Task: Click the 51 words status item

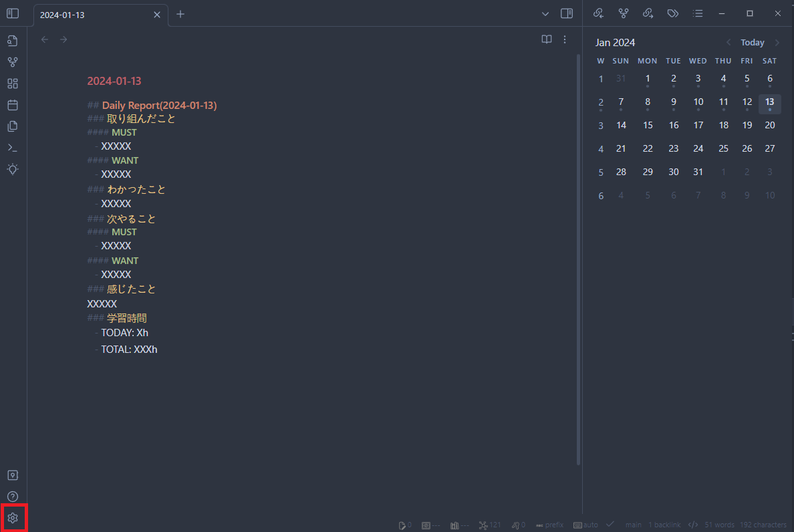Action: (719, 525)
